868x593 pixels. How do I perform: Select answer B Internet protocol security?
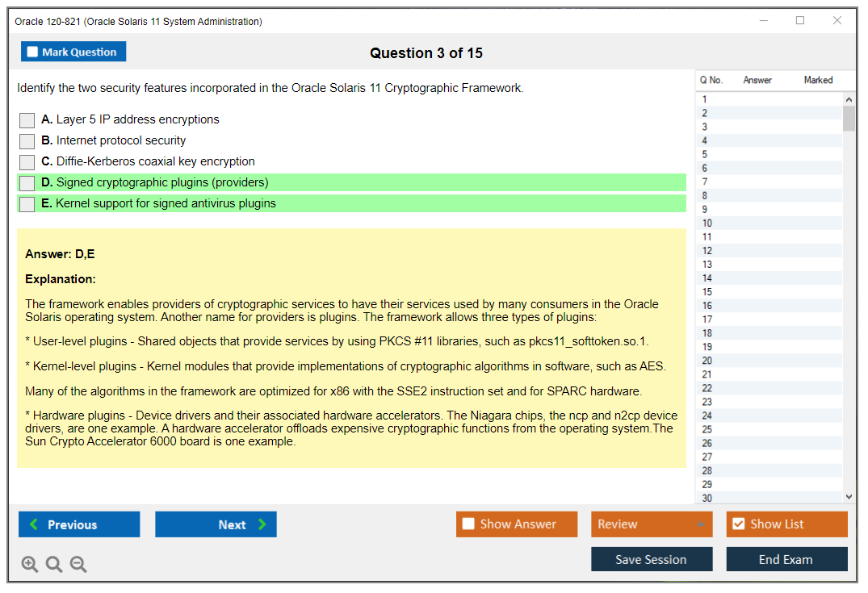click(x=27, y=141)
